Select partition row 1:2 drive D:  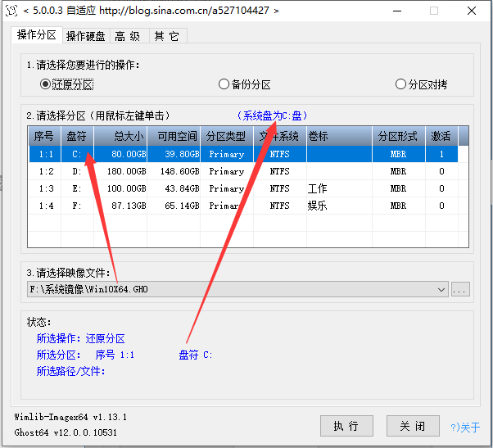246,171
